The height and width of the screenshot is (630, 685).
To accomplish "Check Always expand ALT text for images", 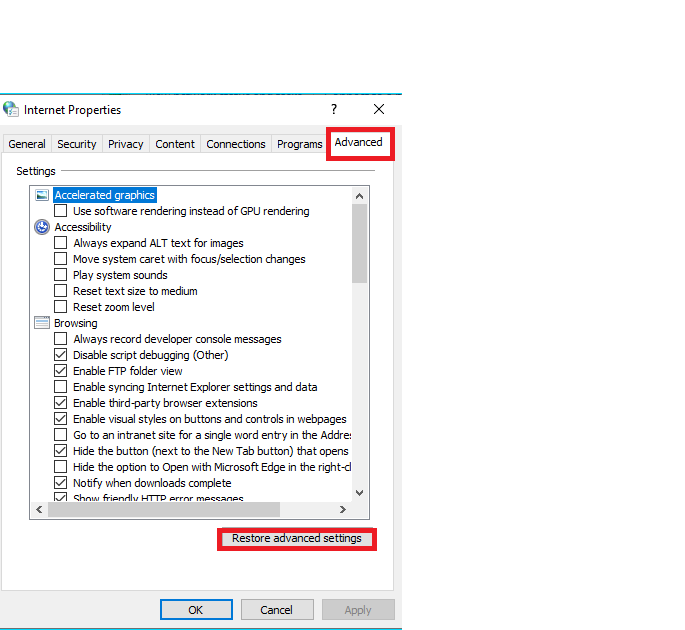I will pos(60,243).
